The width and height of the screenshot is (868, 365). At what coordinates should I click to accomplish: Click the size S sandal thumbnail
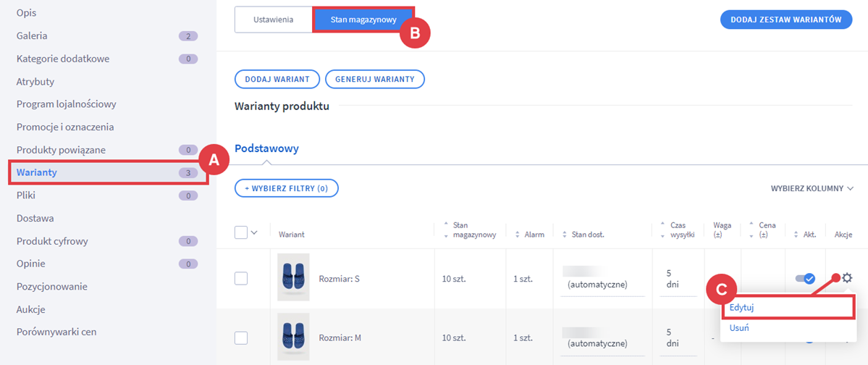pos(293,278)
